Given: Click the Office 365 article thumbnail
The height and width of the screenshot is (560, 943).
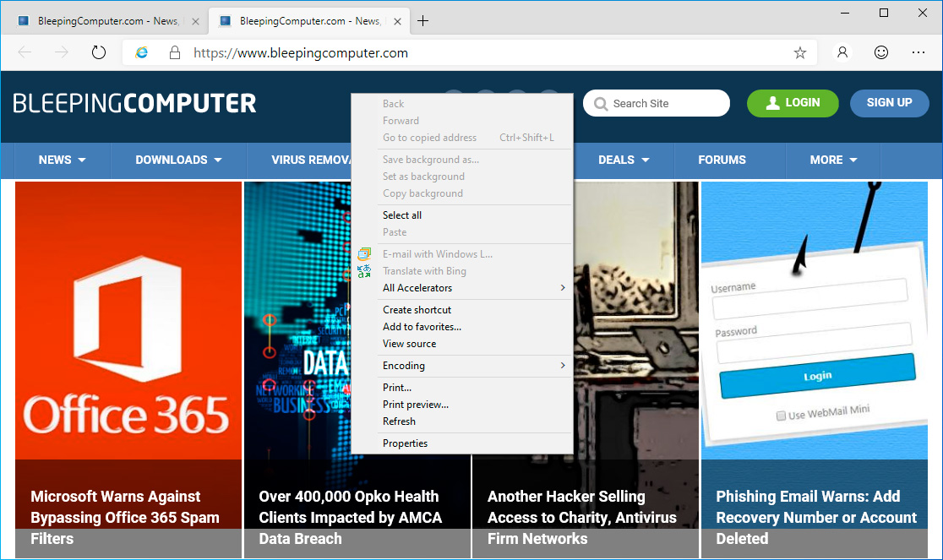Looking at the screenshot, I should point(128,321).
